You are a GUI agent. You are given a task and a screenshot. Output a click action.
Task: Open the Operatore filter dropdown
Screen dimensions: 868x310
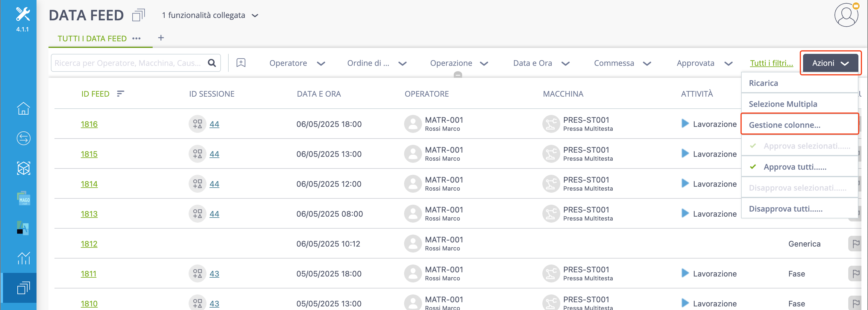point(297,63)
